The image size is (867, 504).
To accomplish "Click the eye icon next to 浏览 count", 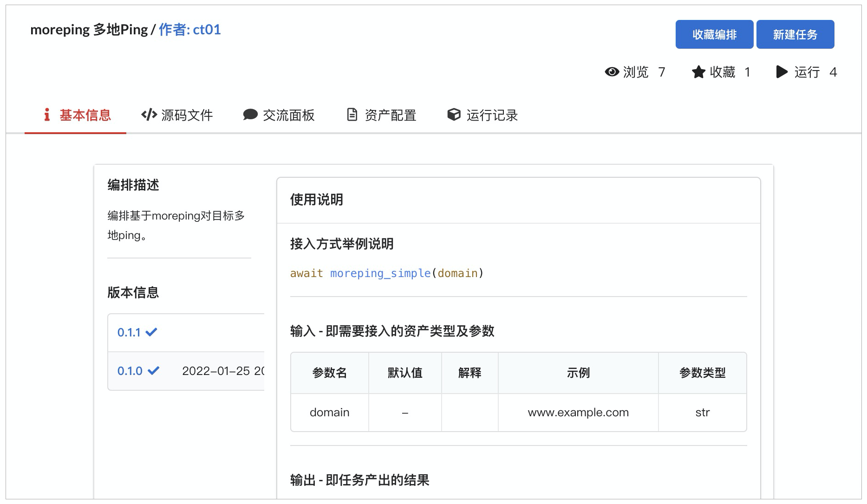I will [612, 72].
